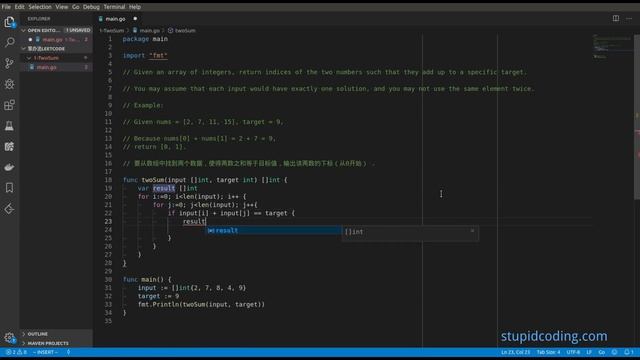Click Ln 23, Col 23 in status bar
This screenshot has width=640, height=360.
(516, 352)
